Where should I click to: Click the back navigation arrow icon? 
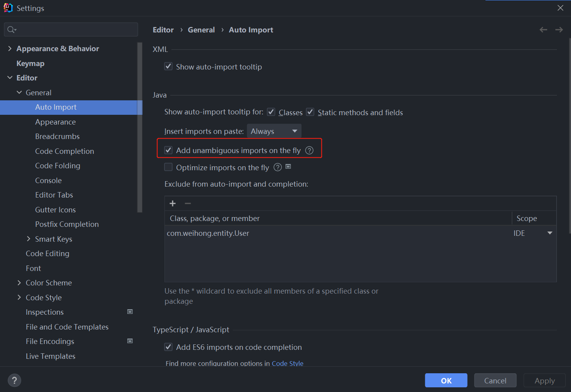(543, 30)
